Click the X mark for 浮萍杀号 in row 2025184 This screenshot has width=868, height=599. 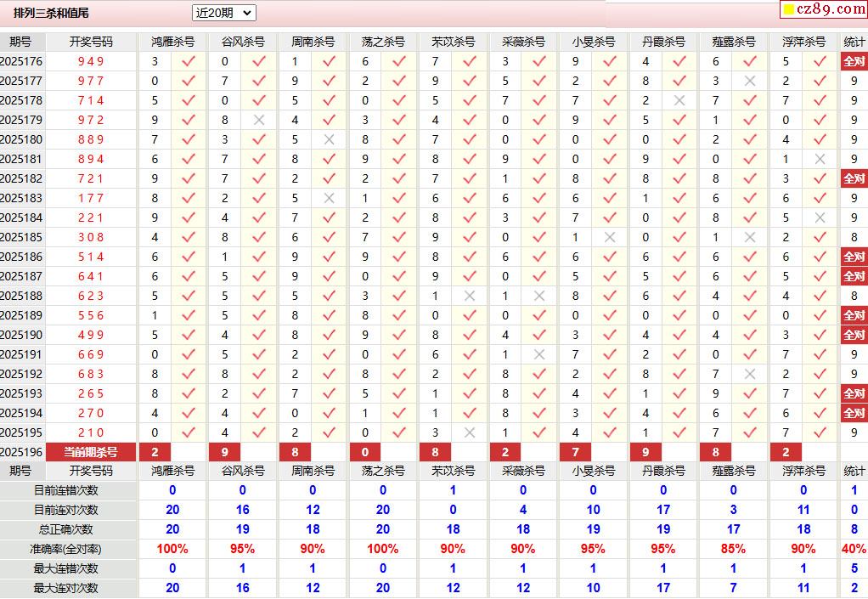click(x=820, y=218)
